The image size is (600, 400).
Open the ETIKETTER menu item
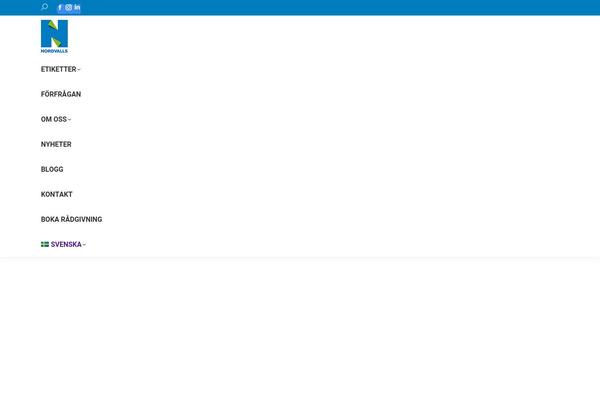[59, 69]
